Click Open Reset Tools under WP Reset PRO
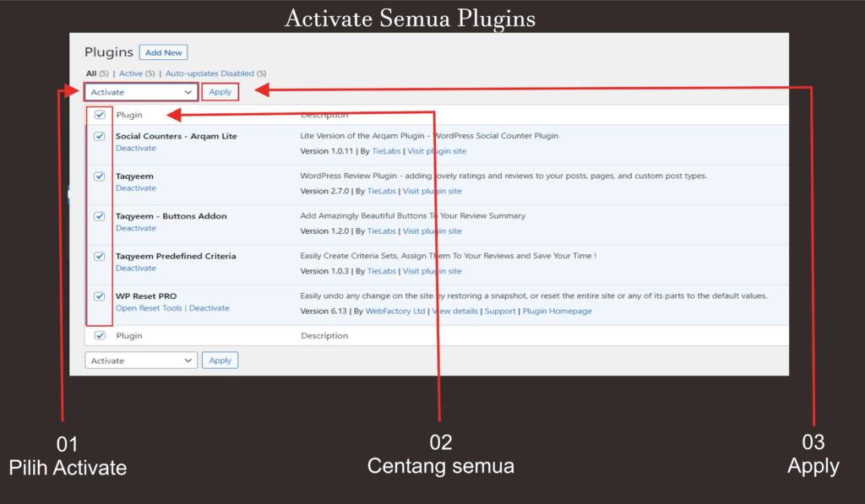 point(149,309)
